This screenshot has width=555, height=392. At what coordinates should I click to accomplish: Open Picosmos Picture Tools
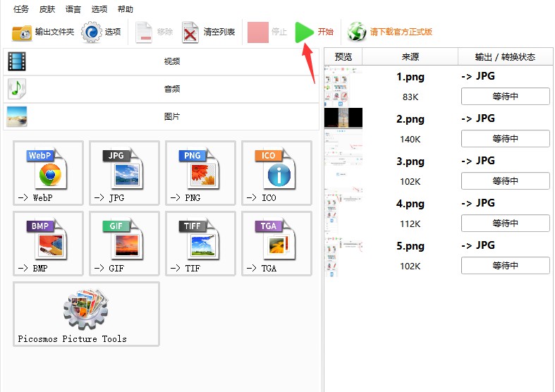coord(86,314)
